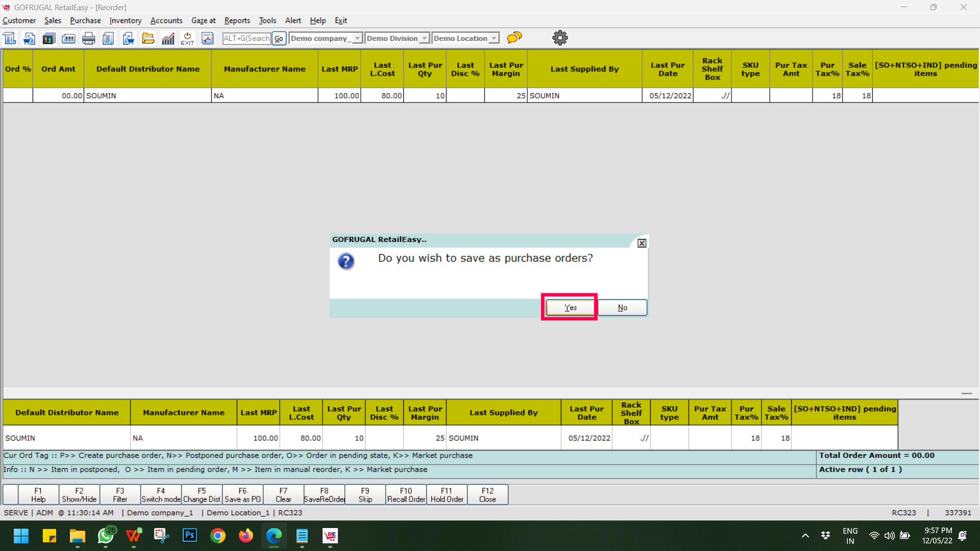
Task: Open Google Chrome from the taskbar
Action: coord(218,536)
